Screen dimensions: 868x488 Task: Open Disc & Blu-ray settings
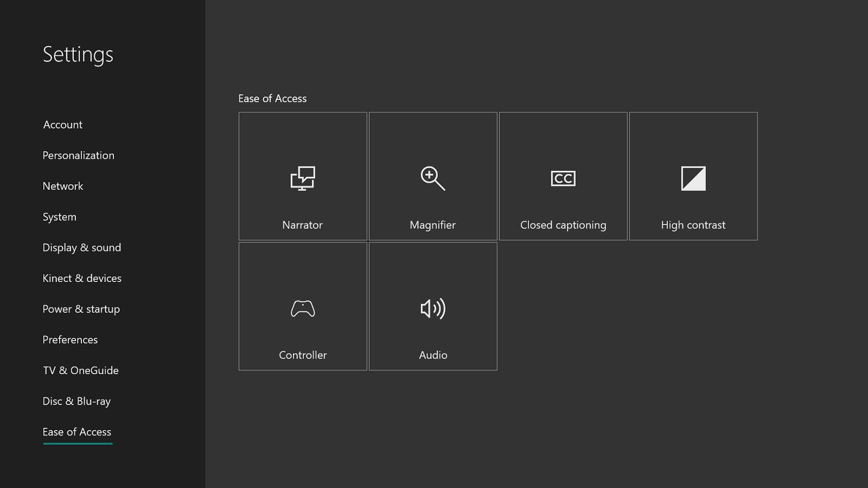(76, 401)
